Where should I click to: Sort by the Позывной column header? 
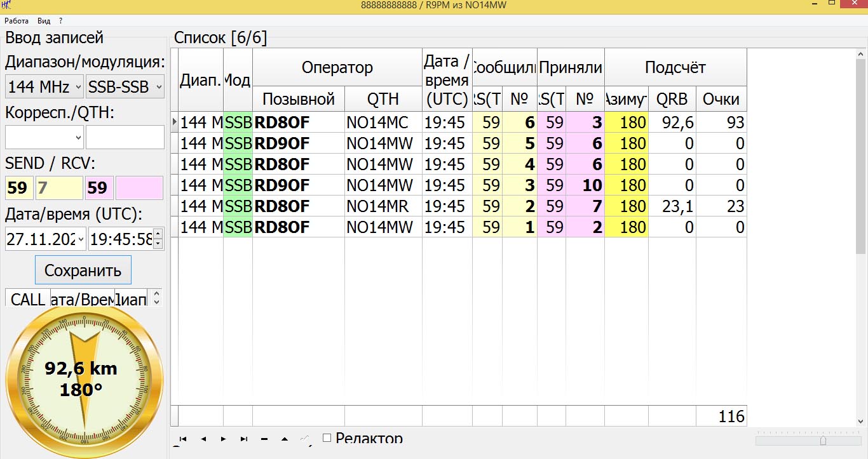pos(298,99)
